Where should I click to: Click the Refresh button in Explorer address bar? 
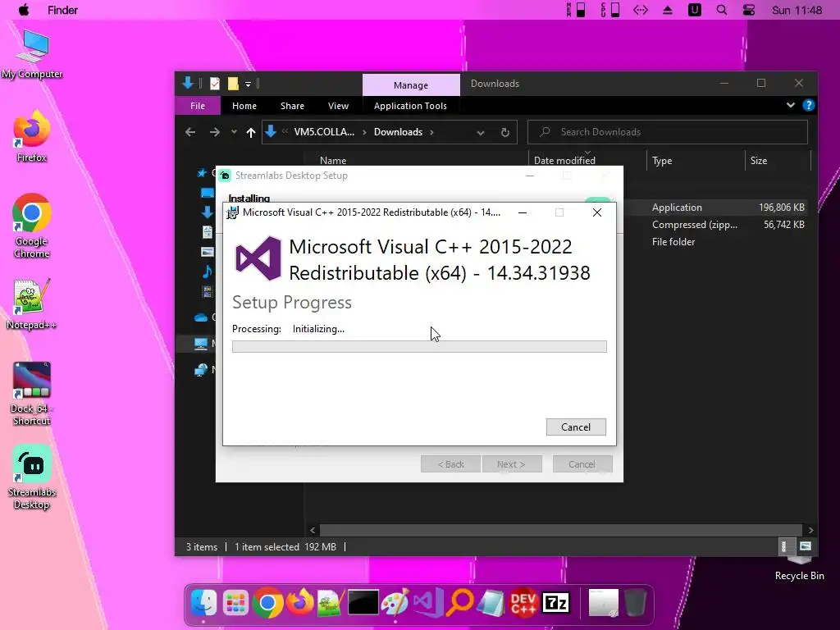[x=504, y=132]
